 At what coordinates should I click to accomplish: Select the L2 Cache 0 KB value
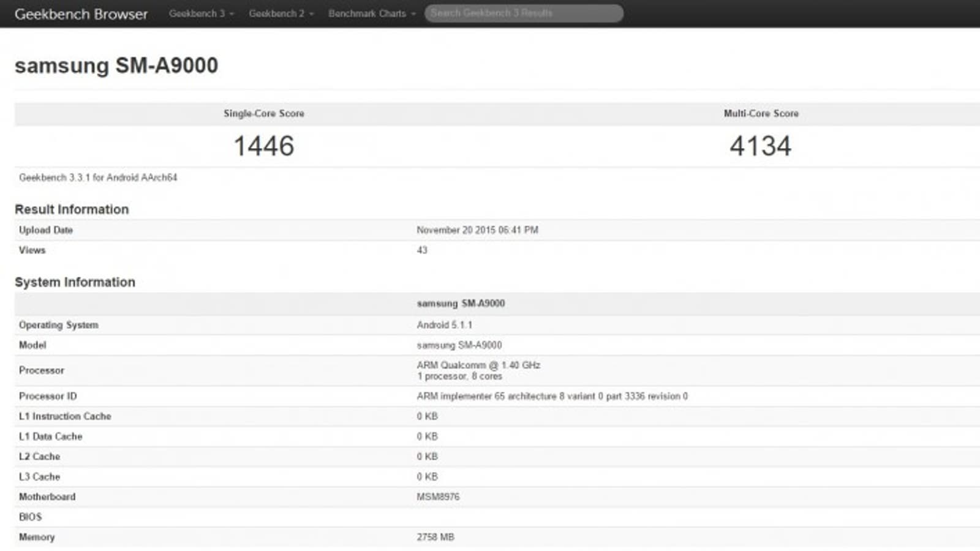427,457
